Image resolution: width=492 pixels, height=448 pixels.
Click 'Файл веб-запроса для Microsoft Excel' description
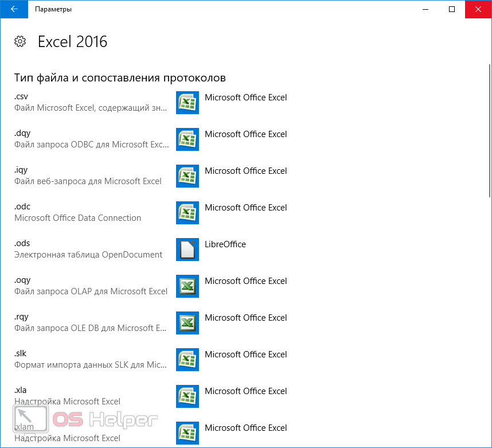pos(88,181)
